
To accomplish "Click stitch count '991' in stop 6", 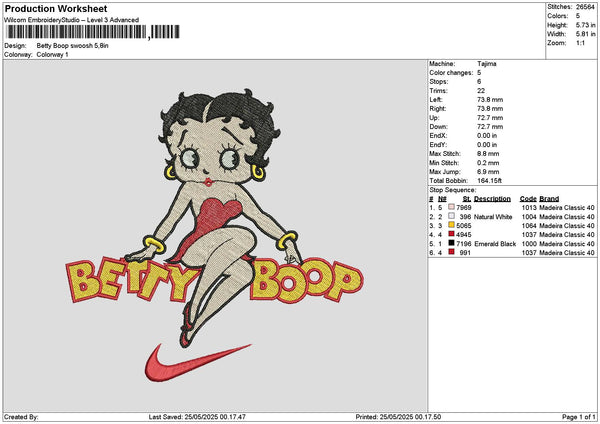I will point(465,253).
